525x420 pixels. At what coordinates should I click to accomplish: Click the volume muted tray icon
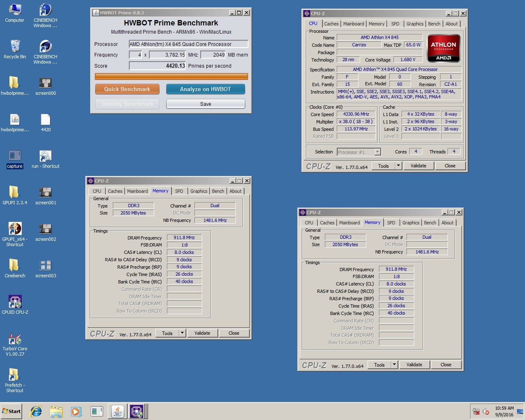pyautogui.click(x=486, y=411)
